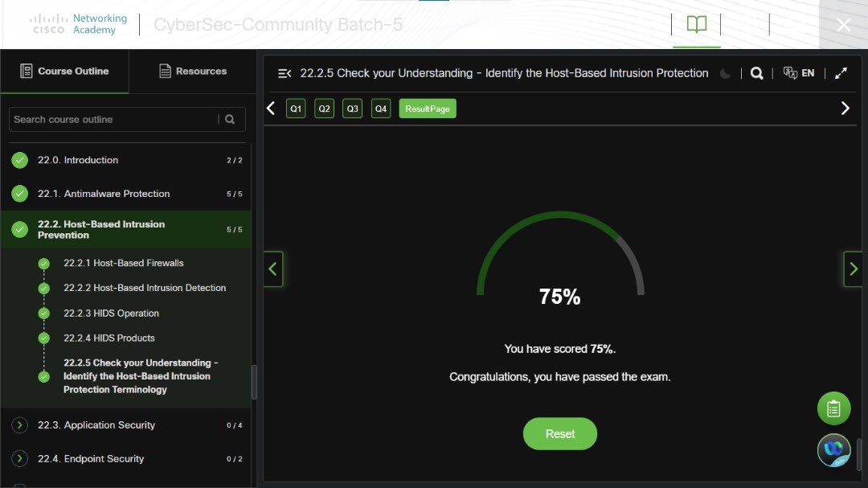Viewport: 868px width, 488px height.
Task: Click the translate language icon
Action: [790, 73]
